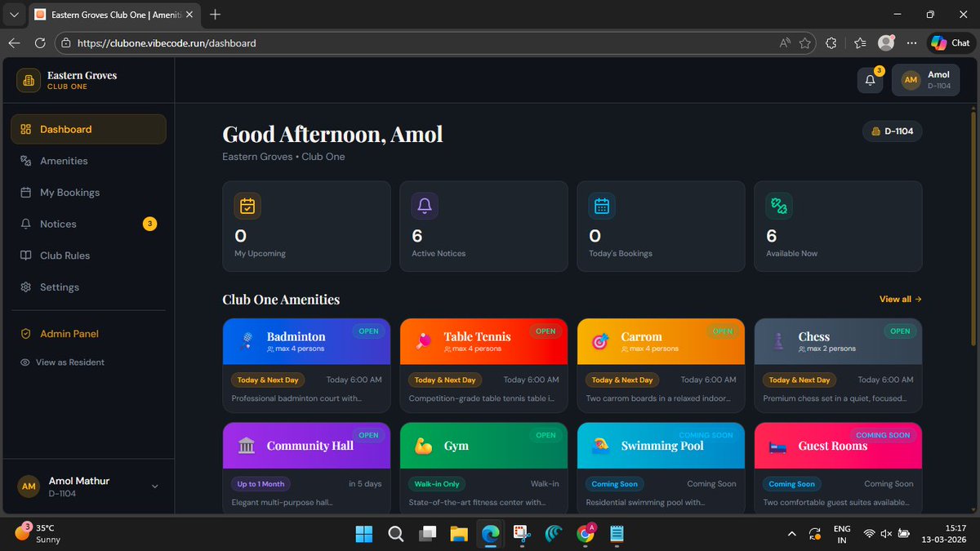Open Amenities in the sidebar
The width and height of the screenshot is (980, 551).
coord(88,161)
